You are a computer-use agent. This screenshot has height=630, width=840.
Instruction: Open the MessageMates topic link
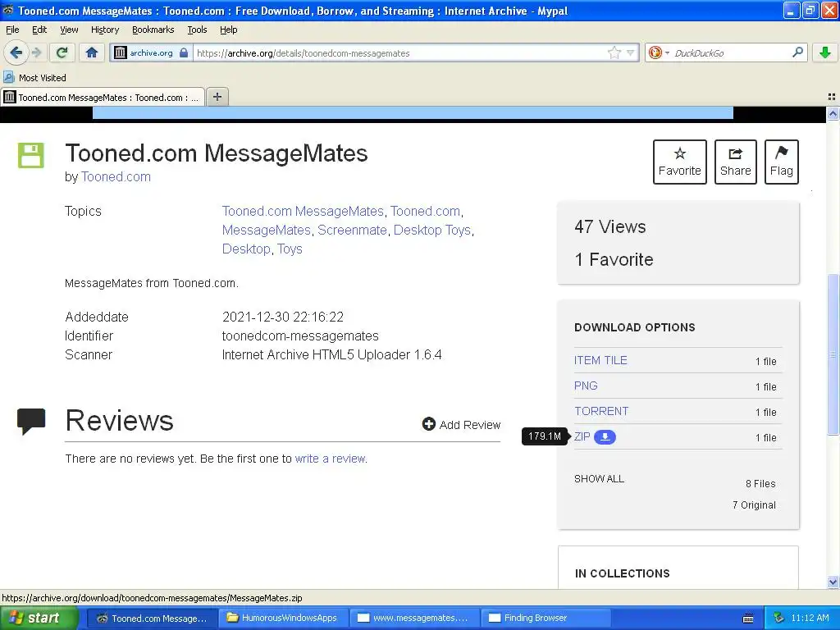pos(267,230)
